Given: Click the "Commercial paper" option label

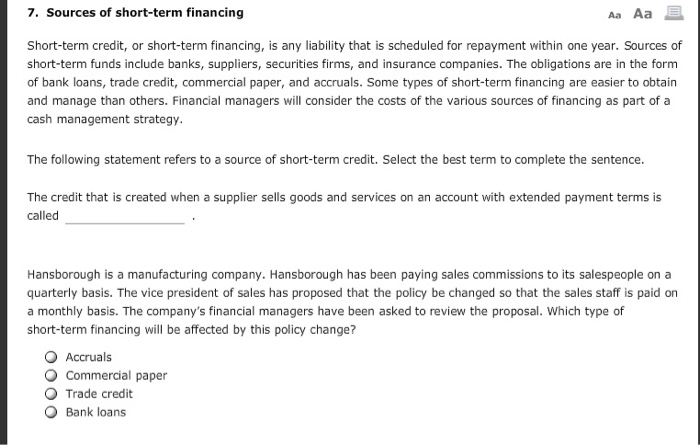Looking at the screenshot, I should click(x=116, y=376).
